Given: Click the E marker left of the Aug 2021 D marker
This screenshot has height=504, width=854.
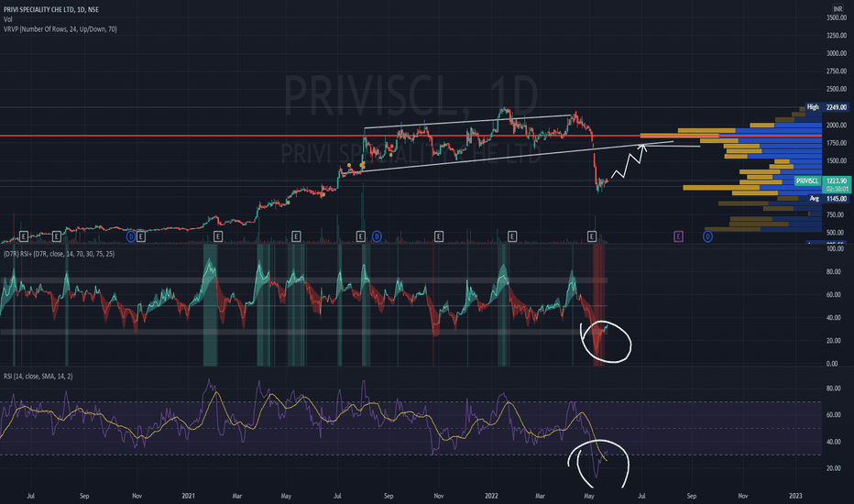Looking at the screenshot, I should (x=360, y=236).
